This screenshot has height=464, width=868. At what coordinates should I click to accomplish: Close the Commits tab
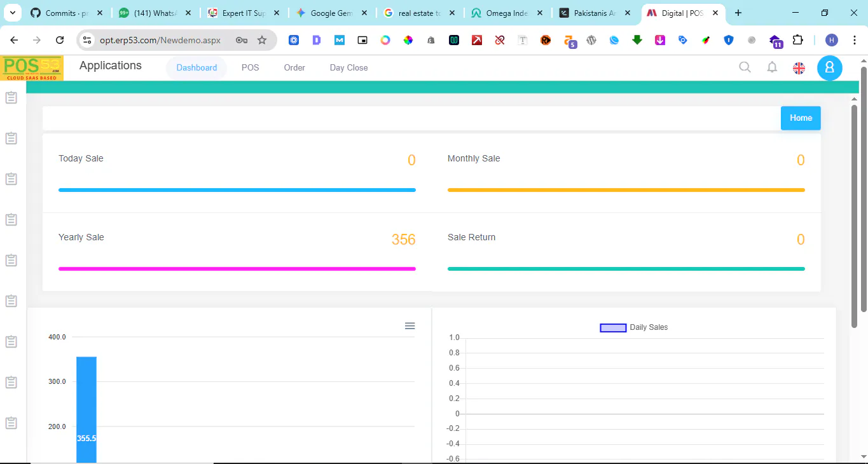(x=100, y=13)
